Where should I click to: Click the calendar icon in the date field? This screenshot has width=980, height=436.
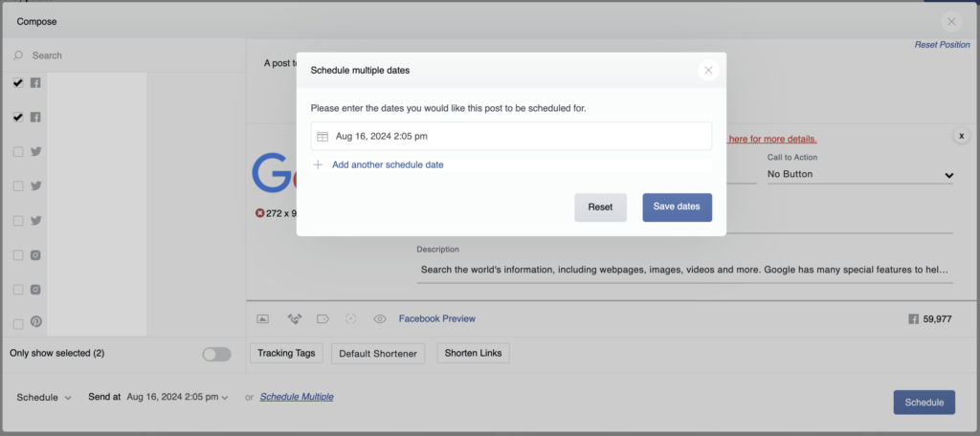point(323,136)
